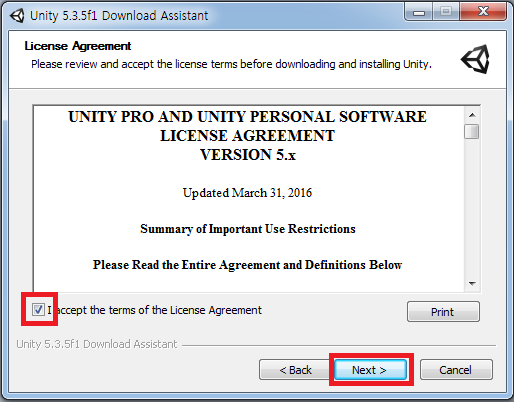Minimize the Download Assistant window
This screenshot has height=402, width=514.
point(419,12)
